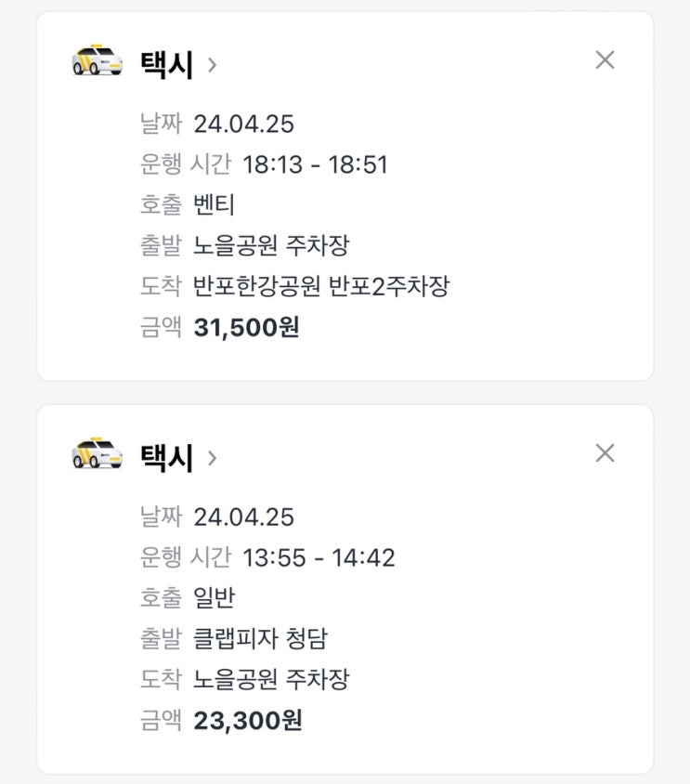The height and width of the screenshot is (784, 690).
Task: Select the 31,500원 fare amount
Action: click(x=247, y=328)
